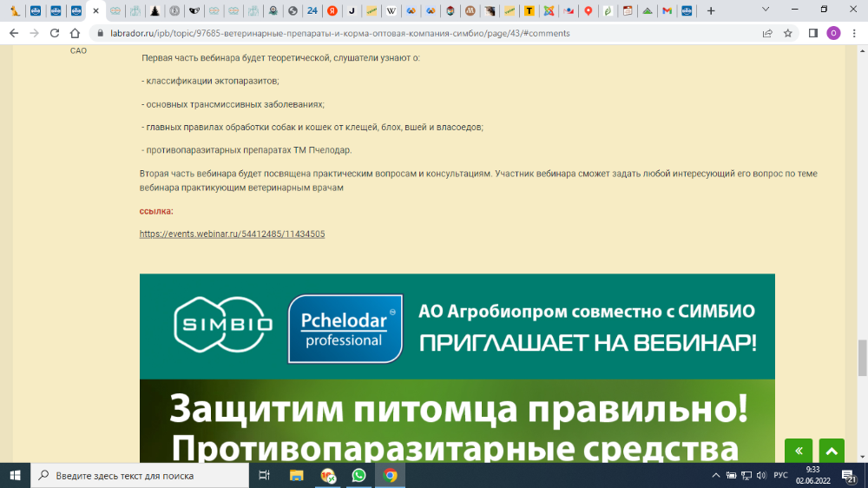Open the Chrome profile avatar
This screenshot has width=868, height=488.
coord(833,33)
